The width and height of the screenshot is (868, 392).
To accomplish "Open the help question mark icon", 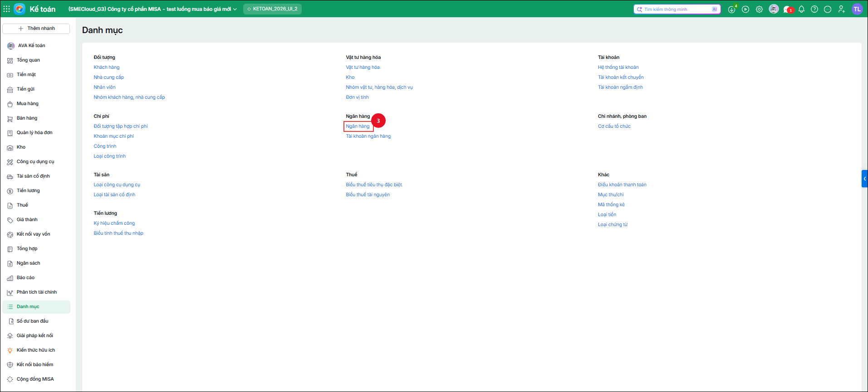I will [x=814, y=9].
